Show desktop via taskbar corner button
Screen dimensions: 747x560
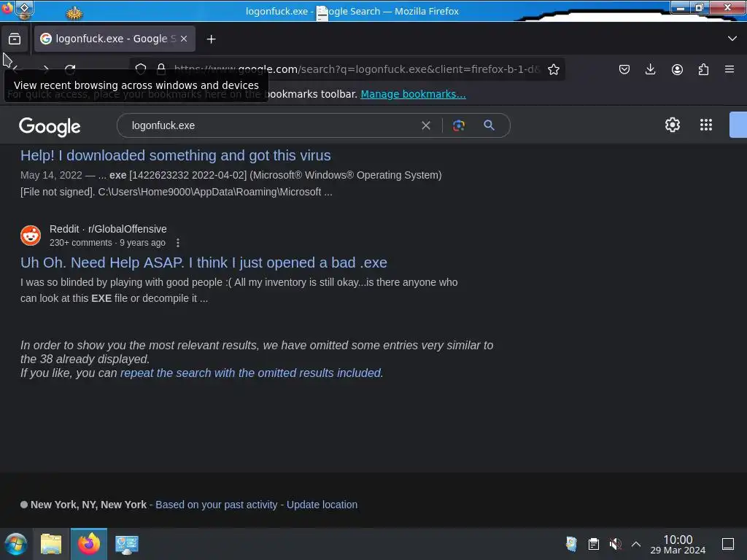point(728,544)
